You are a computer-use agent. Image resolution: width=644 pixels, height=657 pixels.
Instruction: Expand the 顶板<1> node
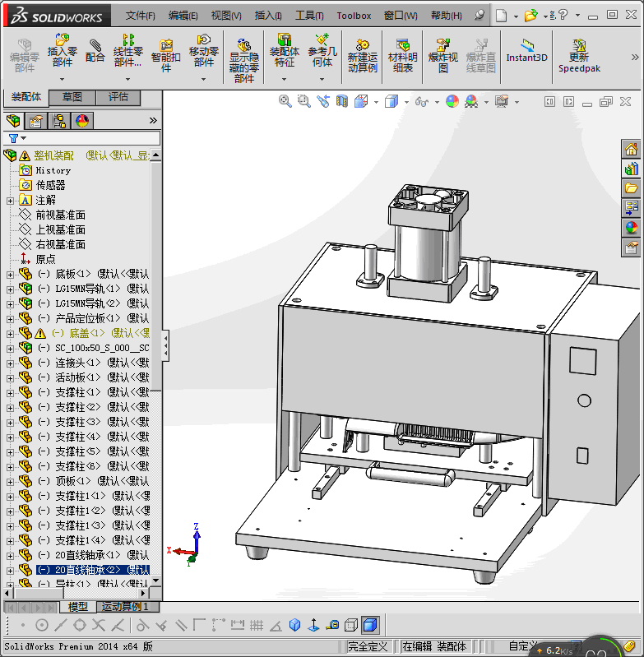10,481
